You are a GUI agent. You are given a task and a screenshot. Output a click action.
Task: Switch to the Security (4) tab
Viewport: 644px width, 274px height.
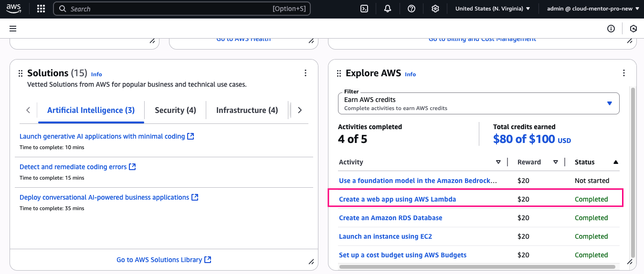[175, 110]
